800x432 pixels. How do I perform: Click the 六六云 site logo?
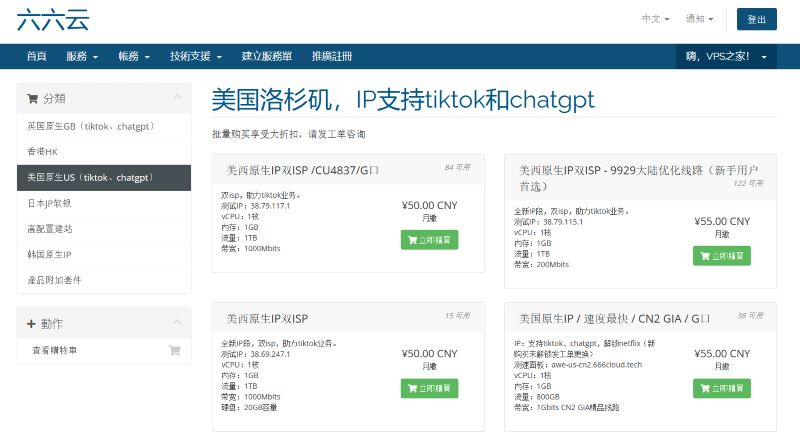pos(51,20)
